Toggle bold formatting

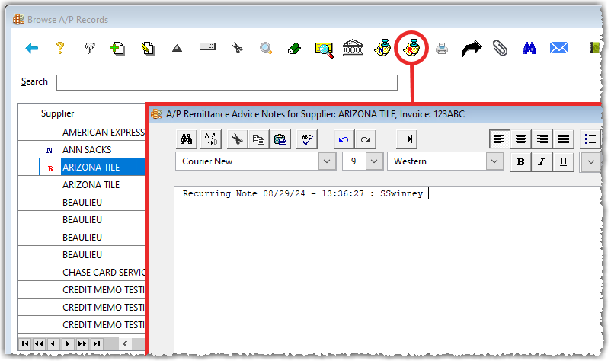click(520, 162)
